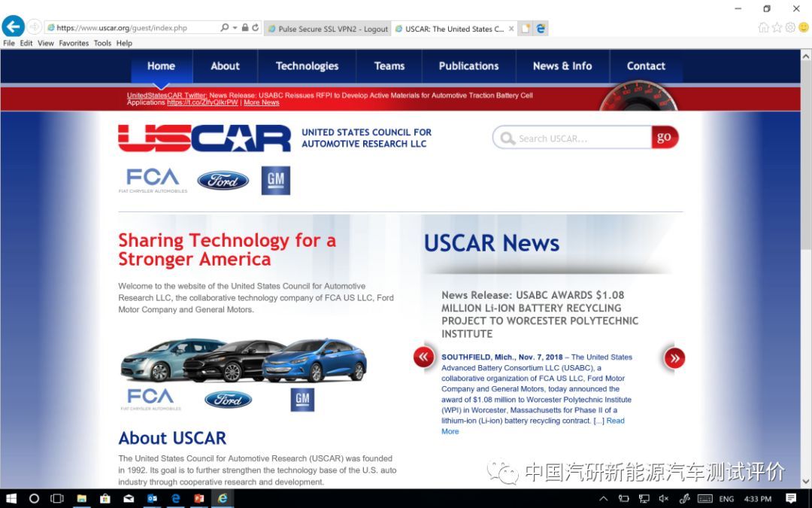812x508 pixels.
Task: Go to the Home navigation item
Action: tap(161, 65)
